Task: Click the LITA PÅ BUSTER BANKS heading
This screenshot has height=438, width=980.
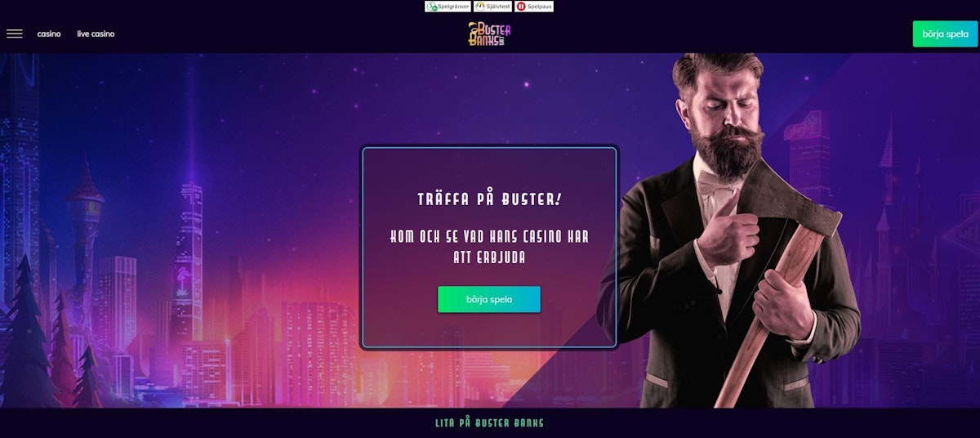Action: (489, 423)
